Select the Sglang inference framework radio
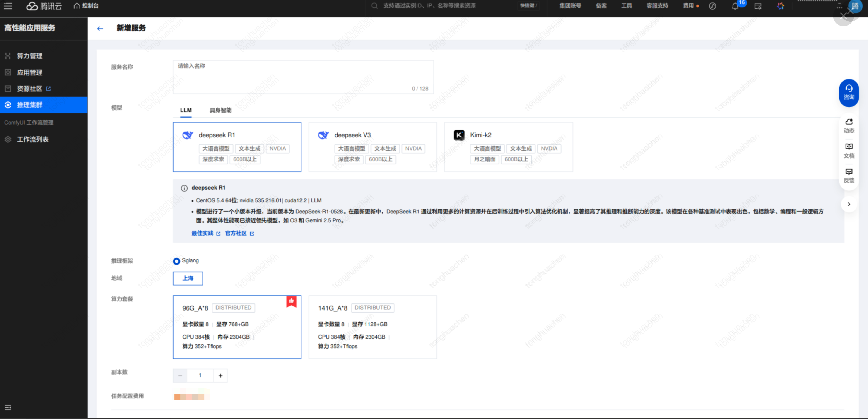Screen dimensions: 868x419 pos(176,261)
